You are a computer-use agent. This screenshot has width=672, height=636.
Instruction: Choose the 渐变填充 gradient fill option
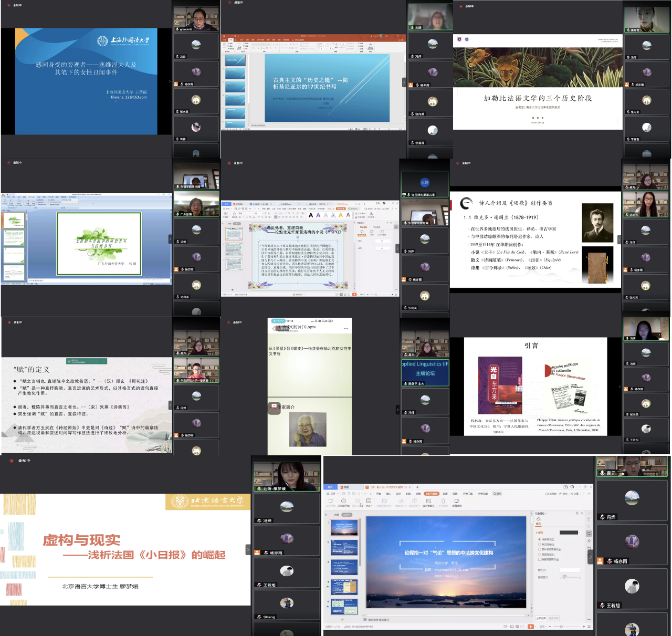point(540,545)
